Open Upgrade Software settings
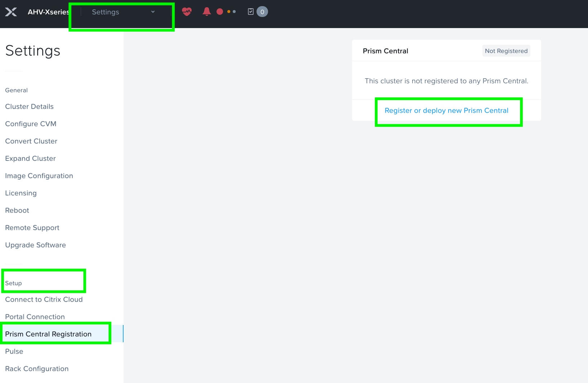588x383 pixels. [35, 245]
